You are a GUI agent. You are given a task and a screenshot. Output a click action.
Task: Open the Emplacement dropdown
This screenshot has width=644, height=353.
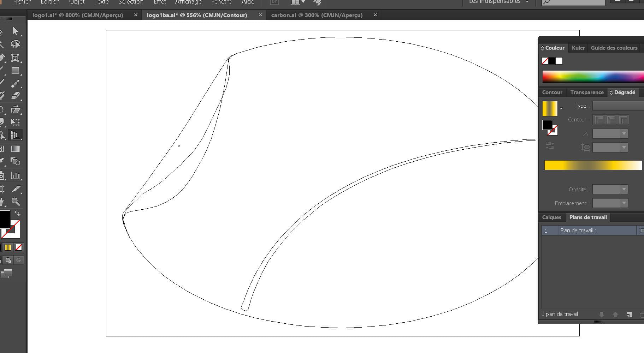point(624,203)
